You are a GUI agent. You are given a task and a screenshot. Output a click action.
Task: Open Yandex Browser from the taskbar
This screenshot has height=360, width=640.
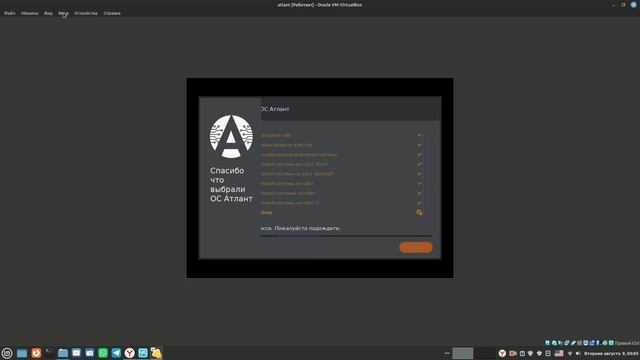click(x=129, y=353)
